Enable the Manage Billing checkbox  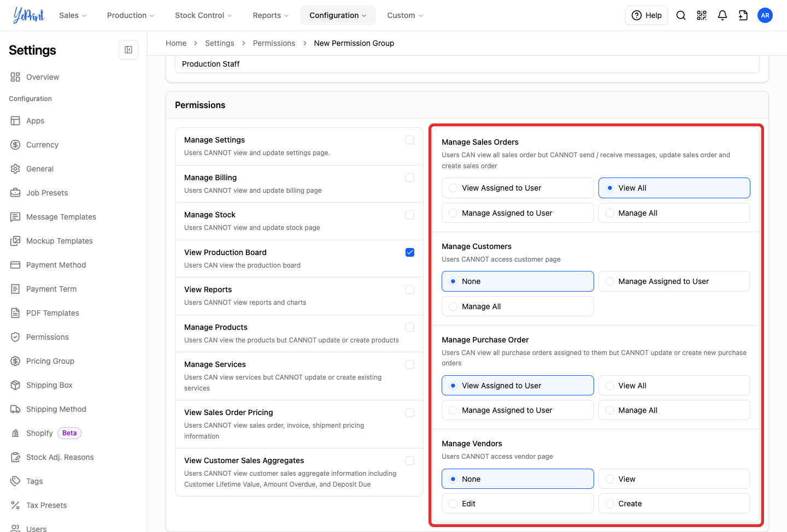coord(410,178)
